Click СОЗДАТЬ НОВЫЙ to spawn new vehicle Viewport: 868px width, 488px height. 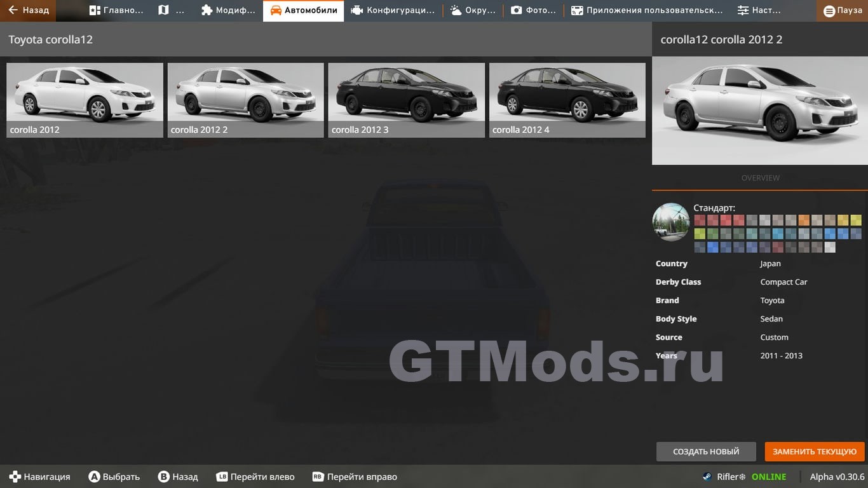[706, 452]
